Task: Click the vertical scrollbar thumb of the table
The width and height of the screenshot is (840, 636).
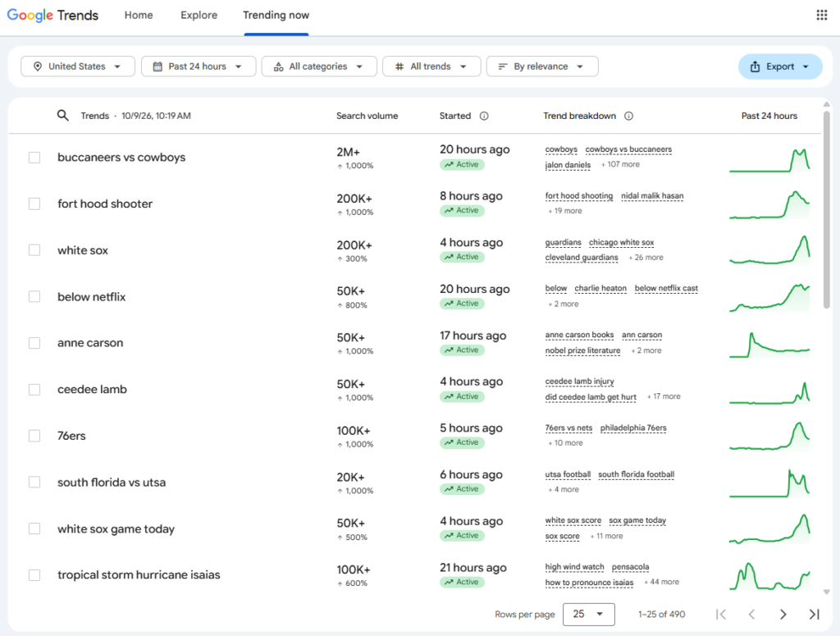Action: (827, 209)
